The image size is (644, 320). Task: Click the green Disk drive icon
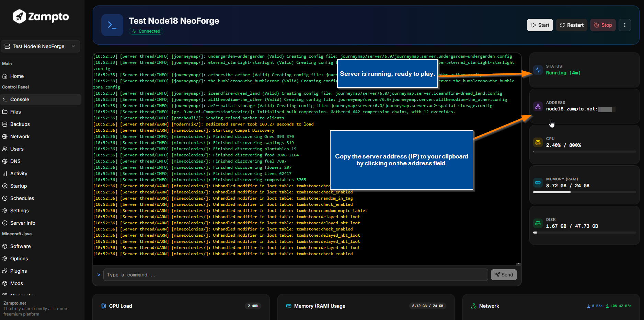538,223
